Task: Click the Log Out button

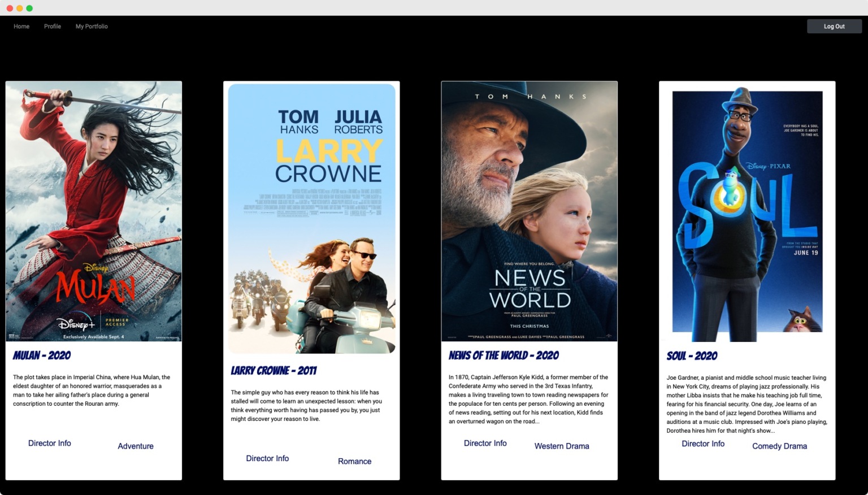Action: click(834, 27)
